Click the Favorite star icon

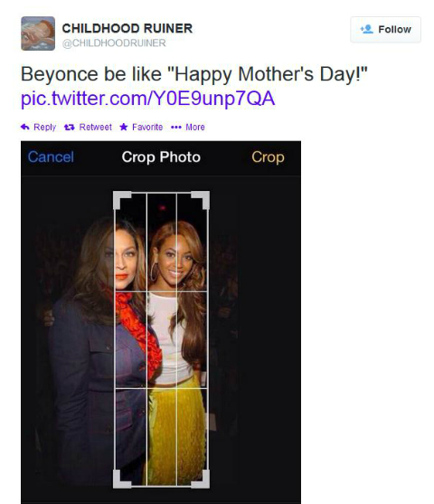(124, 127)
